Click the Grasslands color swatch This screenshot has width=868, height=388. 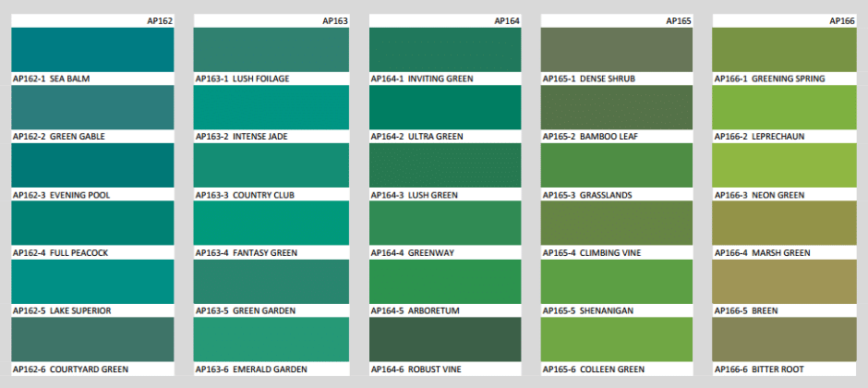coord(616,165)
